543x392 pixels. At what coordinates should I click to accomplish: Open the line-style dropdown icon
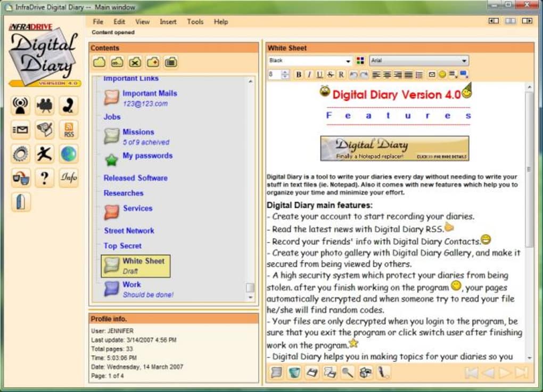point(452,74)
